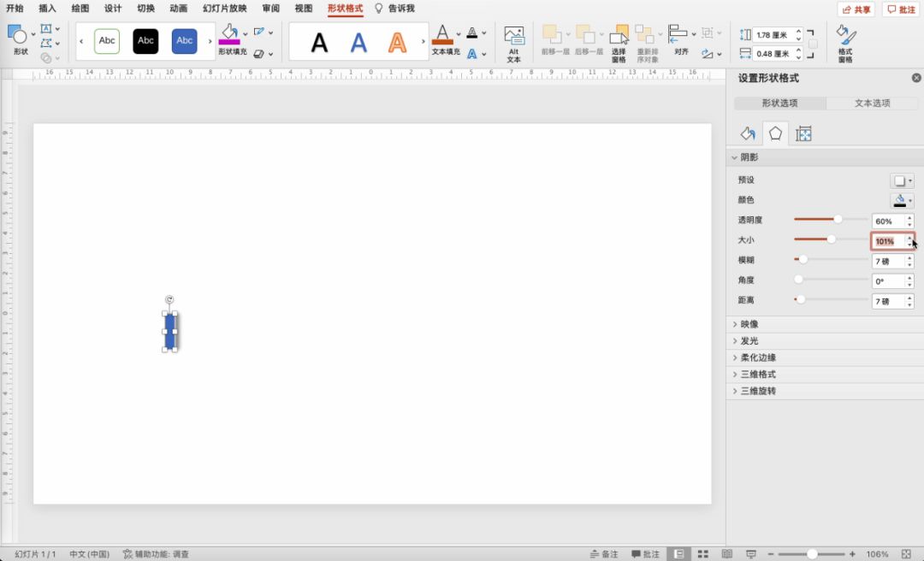The width and height of the screenshot is (924, 561).
Task: Open the Alt 文本 pane
Action: [x=514, y=44]
